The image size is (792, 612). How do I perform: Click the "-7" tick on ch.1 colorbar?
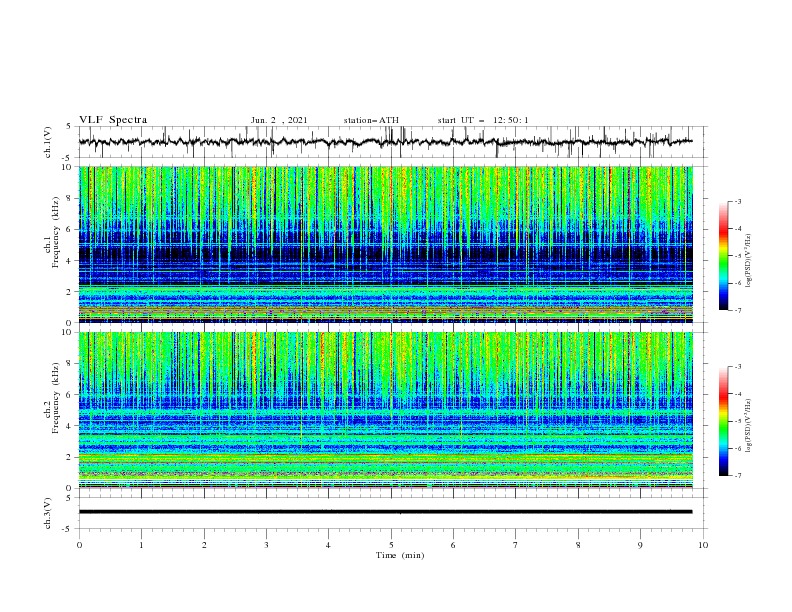737,311
